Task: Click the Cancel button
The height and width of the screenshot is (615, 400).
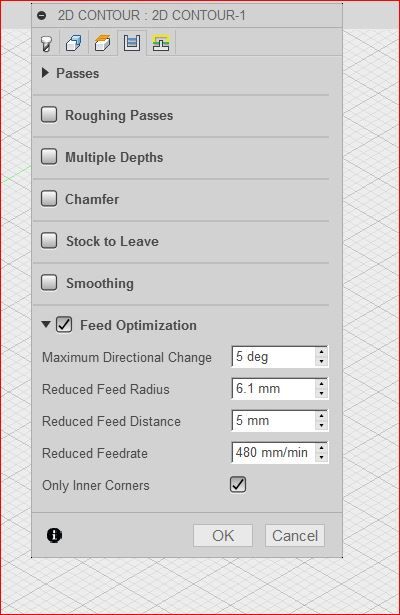Action: click(x=295, y=535)
